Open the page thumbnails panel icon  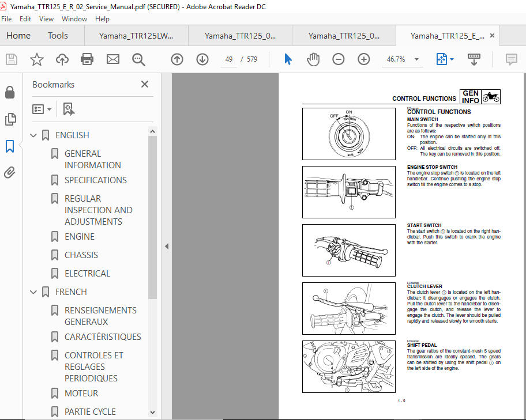coord(10,119)
